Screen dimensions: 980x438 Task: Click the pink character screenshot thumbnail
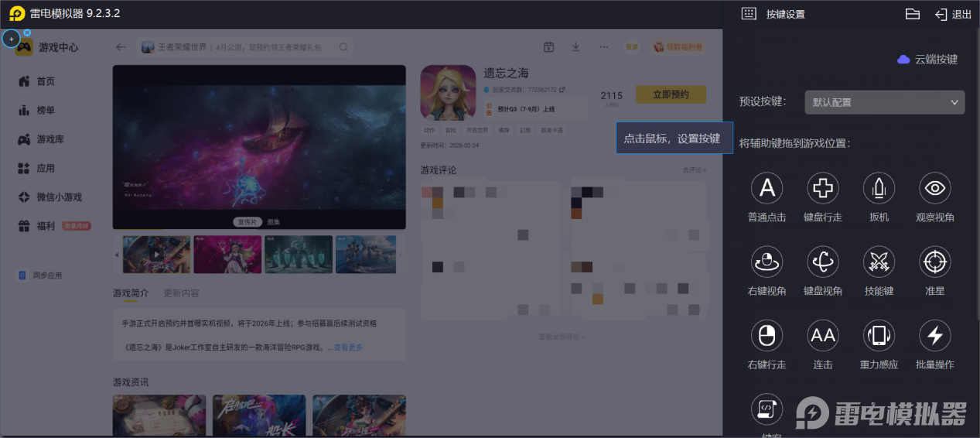(x=227, y=255)
